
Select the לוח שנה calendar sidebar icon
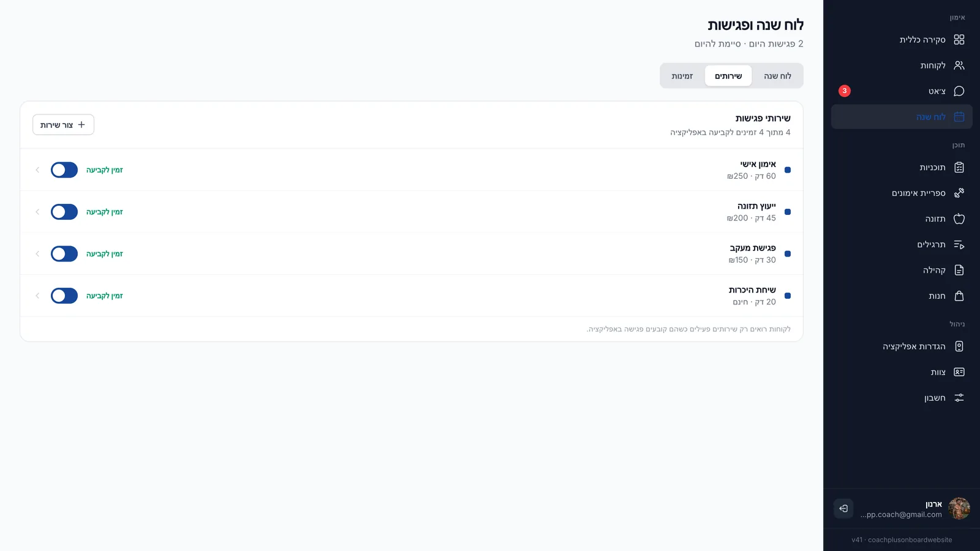959,117
